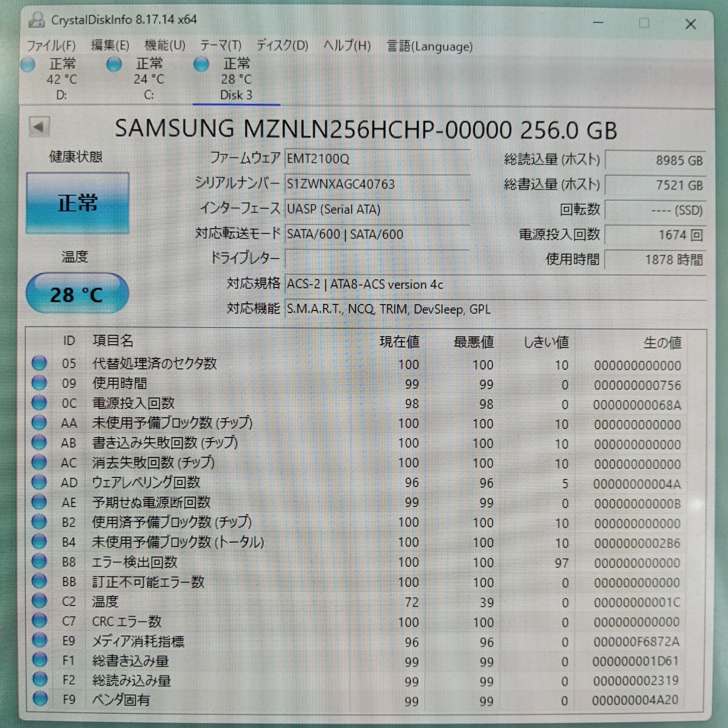Click the 最悪値 column header
Screen dimensions: 728x728
click(x=474, y=342)
